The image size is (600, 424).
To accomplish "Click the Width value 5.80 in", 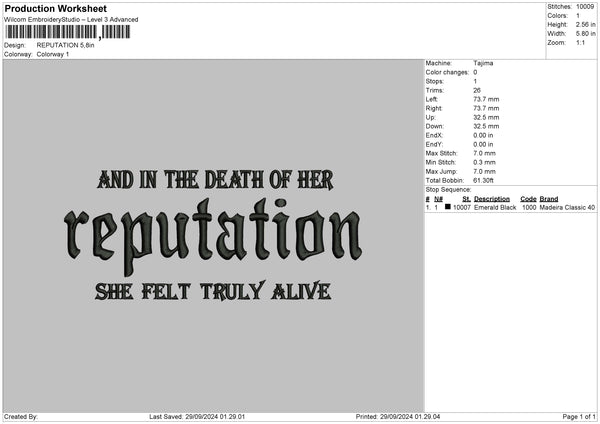I will [x=585, y=34].
